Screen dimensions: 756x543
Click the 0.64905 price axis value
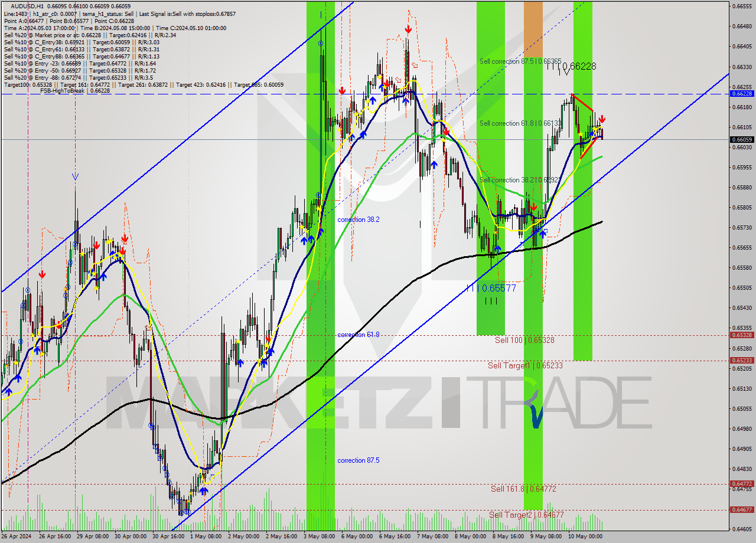741,449
